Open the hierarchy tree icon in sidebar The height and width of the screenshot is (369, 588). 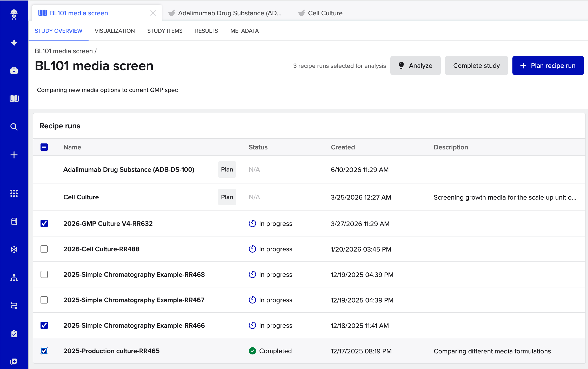[x=14, y=278]
